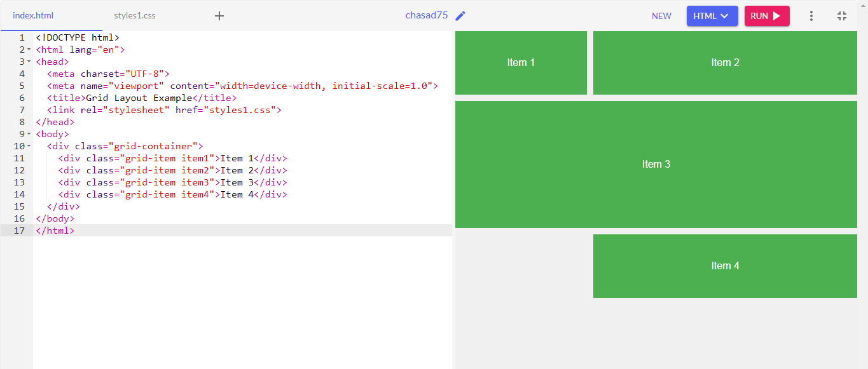Exit fullscreen with the collapse icon

(x=842, y=16)
